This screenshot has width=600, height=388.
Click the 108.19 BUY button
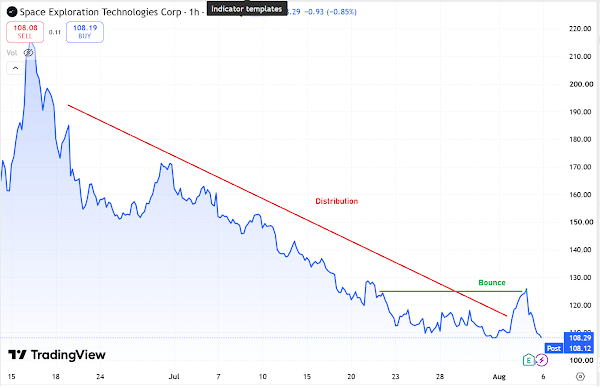coord(85,32)
